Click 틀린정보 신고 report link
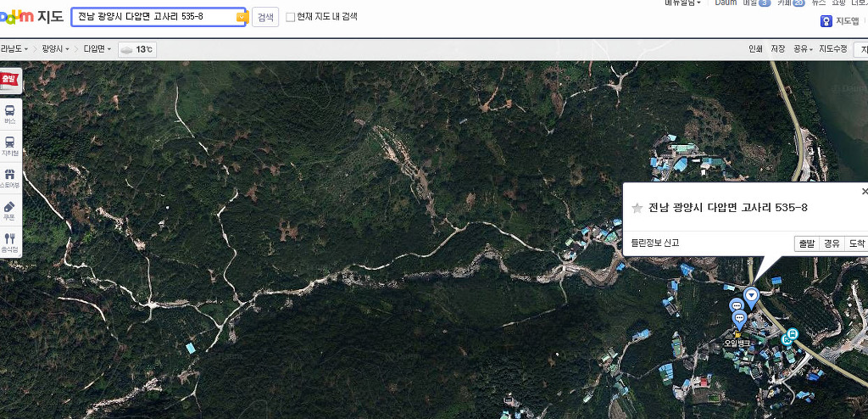Viewport: 868px width, 419px height. [655, 243]
